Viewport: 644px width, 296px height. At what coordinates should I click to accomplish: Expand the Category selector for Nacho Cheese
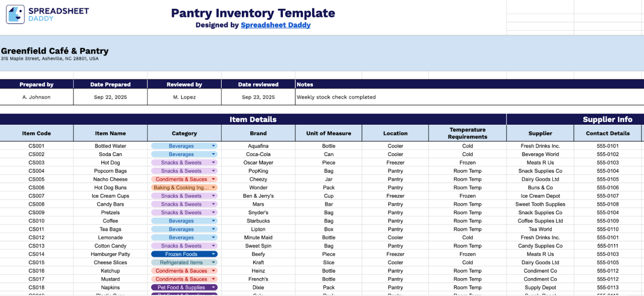coord(214,179)
